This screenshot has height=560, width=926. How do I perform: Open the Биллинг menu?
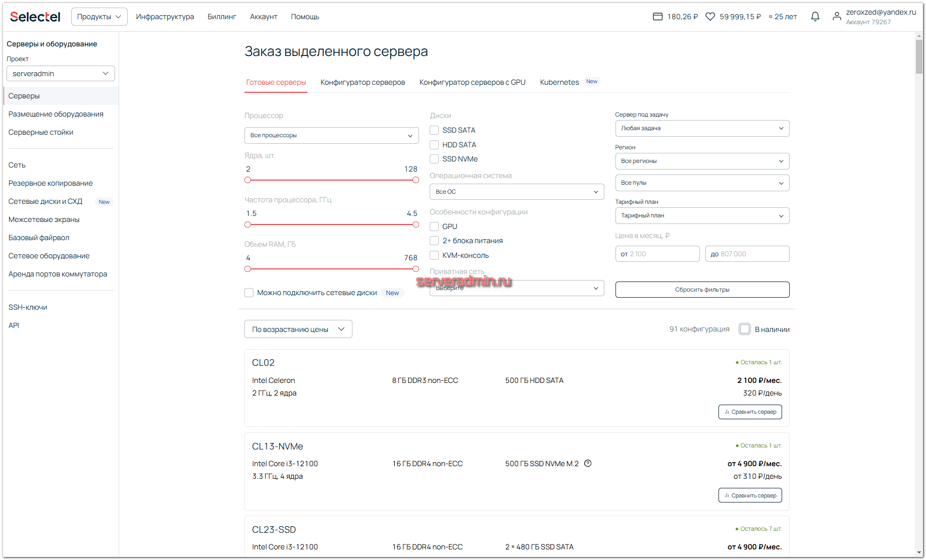(222, 17)
